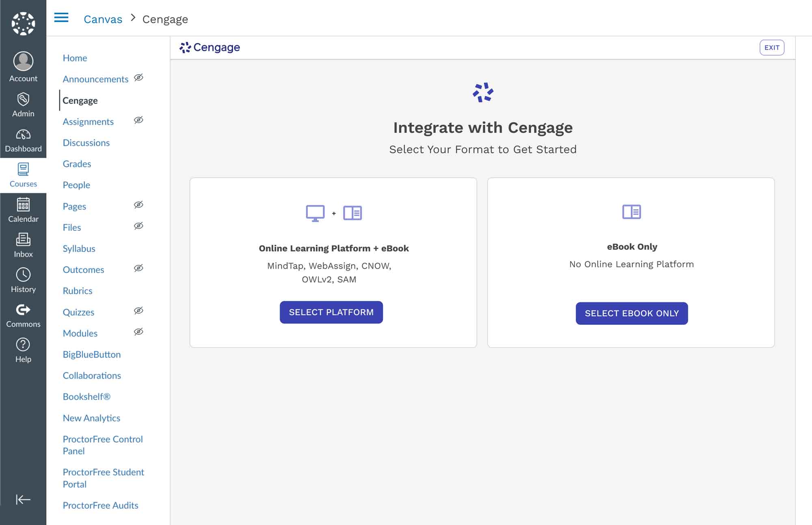Click hidden eye icon beside Modules
The height and width of the screenshot is (525, 812).
(x=139, y=332)
